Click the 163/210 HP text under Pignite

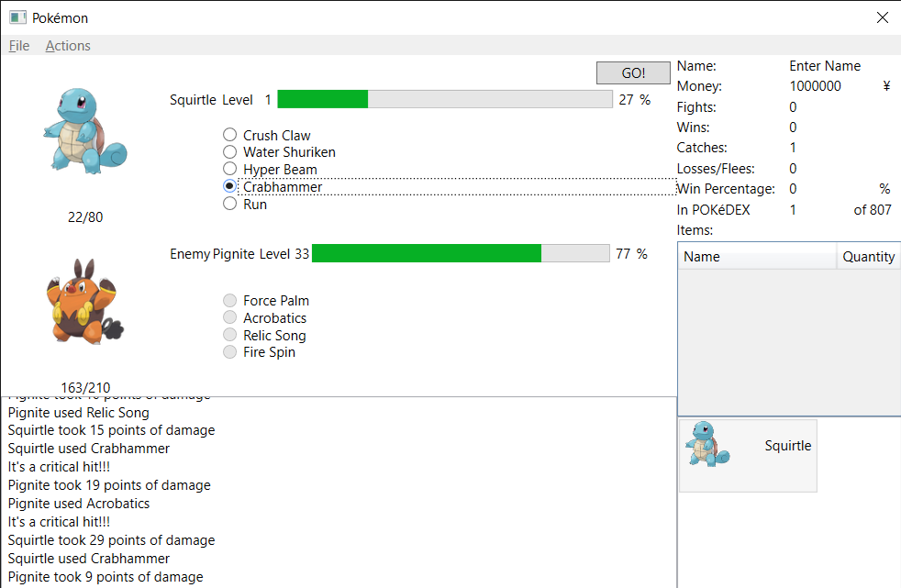pyautogui.click(x=85, y=388)
